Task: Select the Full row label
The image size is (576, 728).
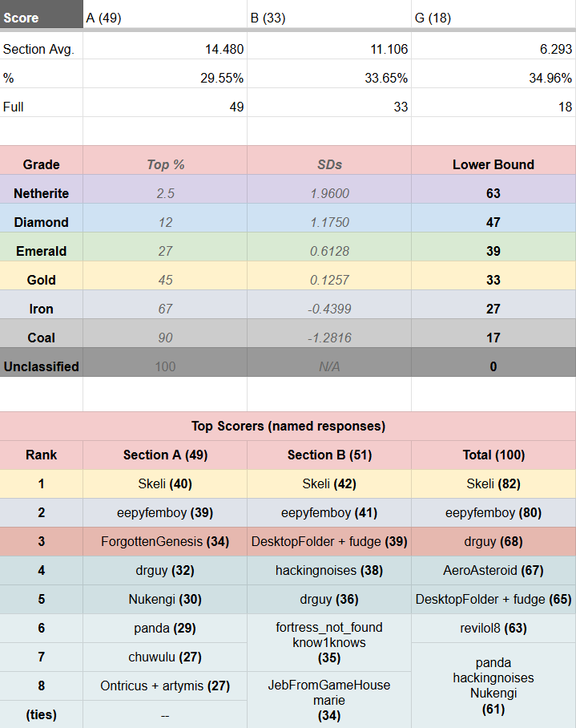Action: (x=42, y=103)
